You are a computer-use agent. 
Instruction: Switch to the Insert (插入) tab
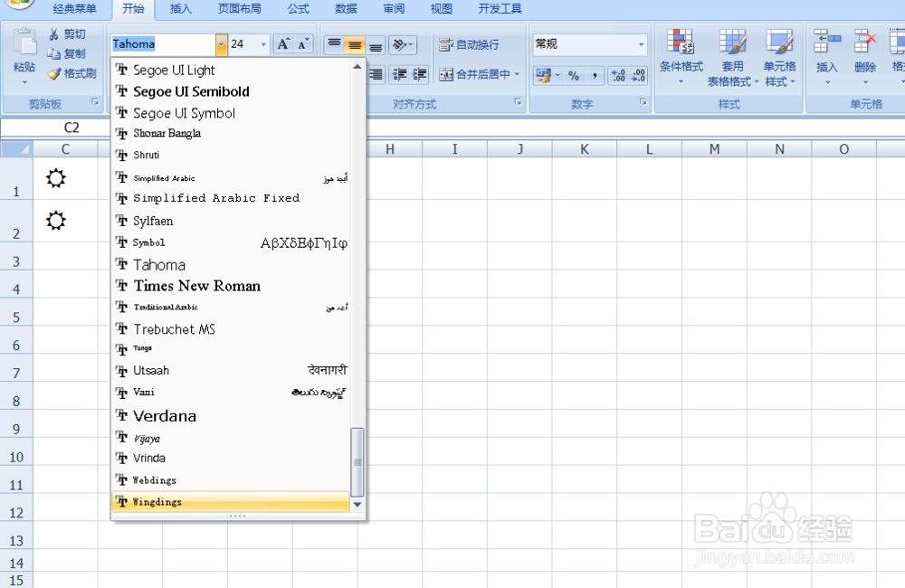pos(181,9)
